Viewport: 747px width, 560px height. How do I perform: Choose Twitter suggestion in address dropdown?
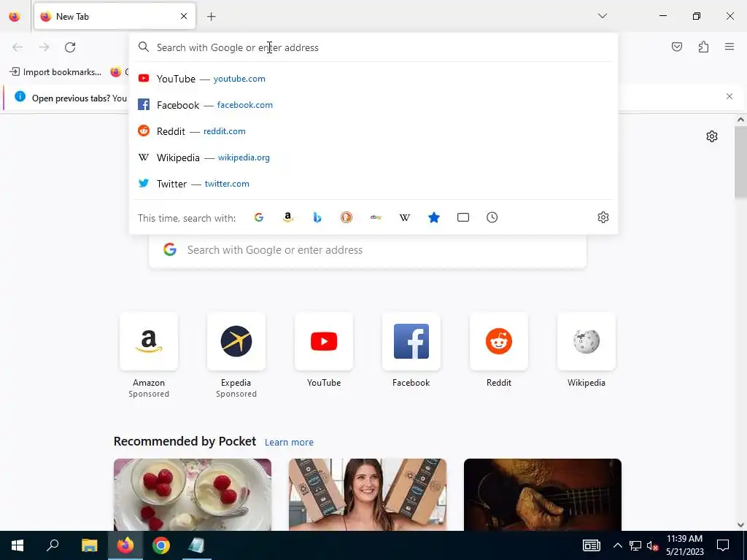point(374,183)
